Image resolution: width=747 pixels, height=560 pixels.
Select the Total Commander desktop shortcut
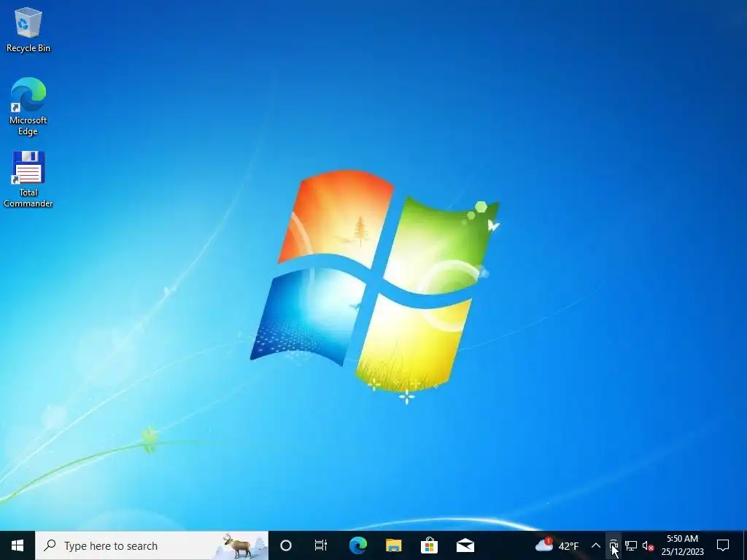click(28, 179)
